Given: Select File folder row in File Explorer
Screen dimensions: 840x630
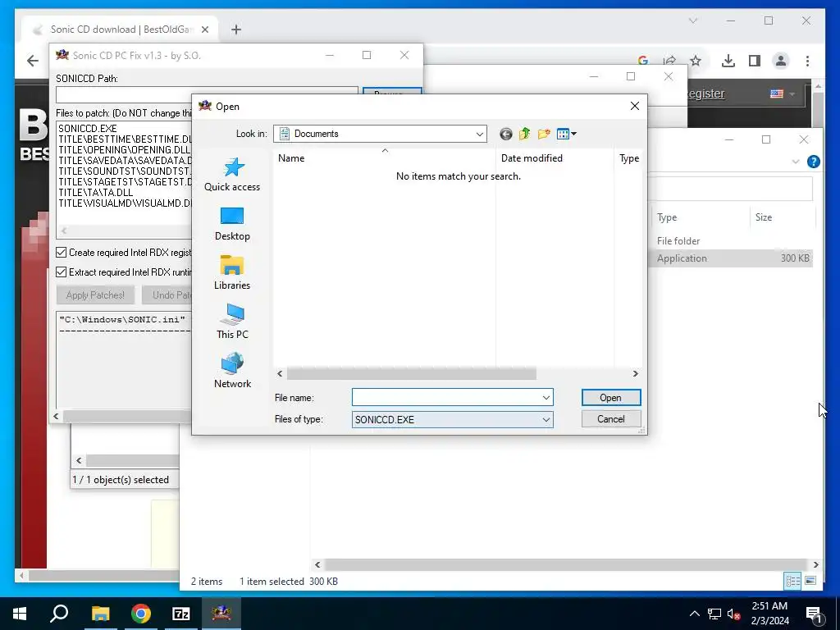Looking at the screenshot, I should pos(731,241).
